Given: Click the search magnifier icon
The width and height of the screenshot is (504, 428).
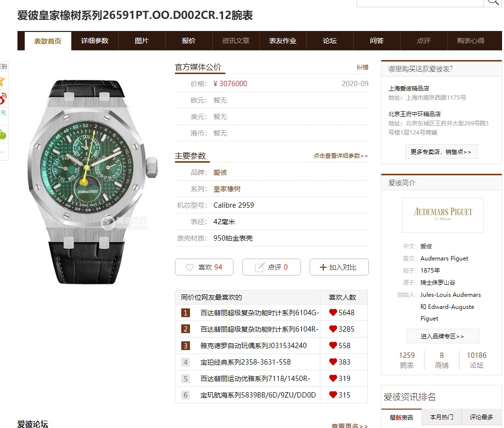Looking at the screenshot, I should [493, 2].
